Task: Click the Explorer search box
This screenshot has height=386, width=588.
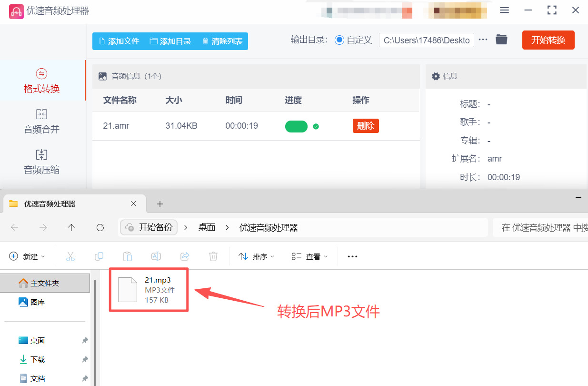Action: (540, 228)
